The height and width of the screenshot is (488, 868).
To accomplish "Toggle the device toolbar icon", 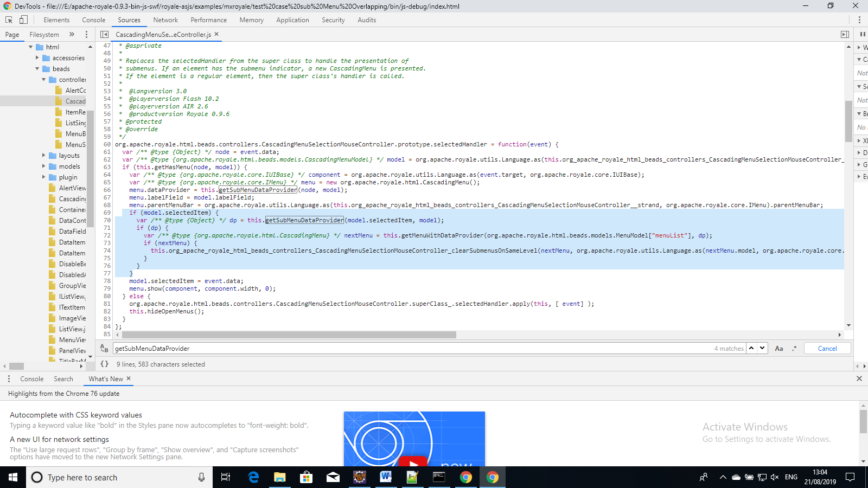I will 23,20.
